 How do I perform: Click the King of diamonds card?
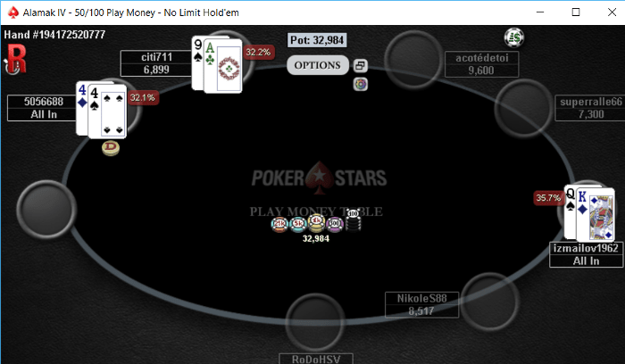(596, 213)
